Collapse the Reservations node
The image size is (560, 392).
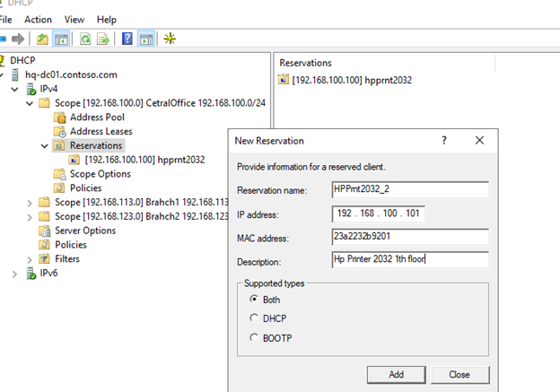pos(44,146)
